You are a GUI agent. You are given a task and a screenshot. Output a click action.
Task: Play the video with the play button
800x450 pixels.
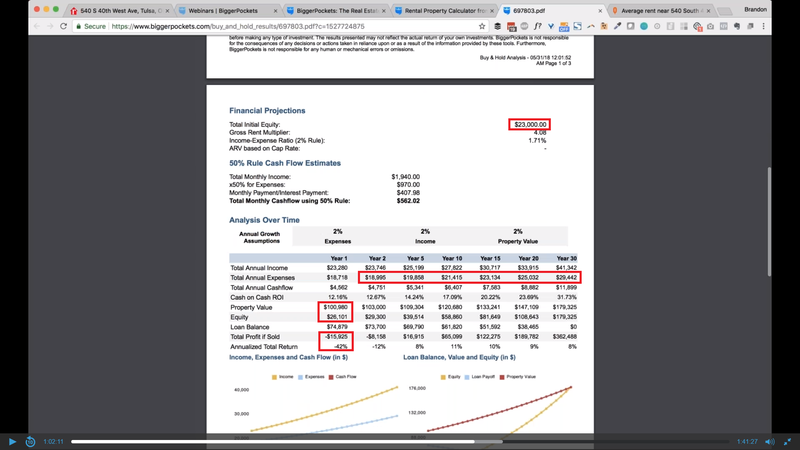[12, 442]
